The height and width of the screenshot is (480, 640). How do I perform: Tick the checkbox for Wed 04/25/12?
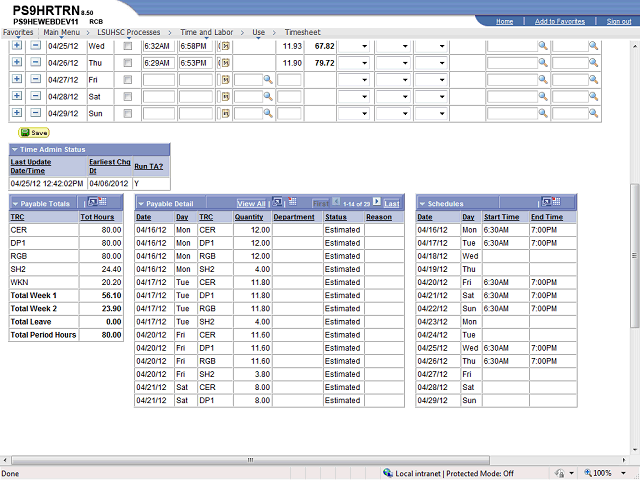click(x=127, y=46)
